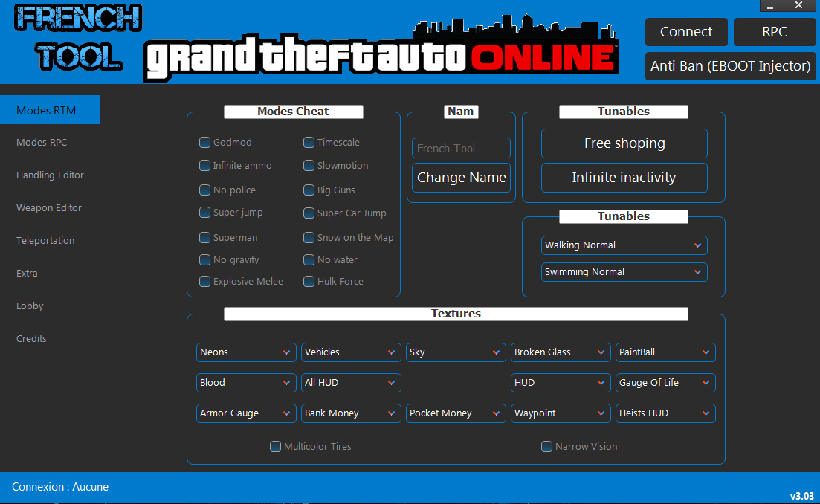Expand the Blood texture dropdown
This screenshot has width=820, height=504.
tap(246, 383)
